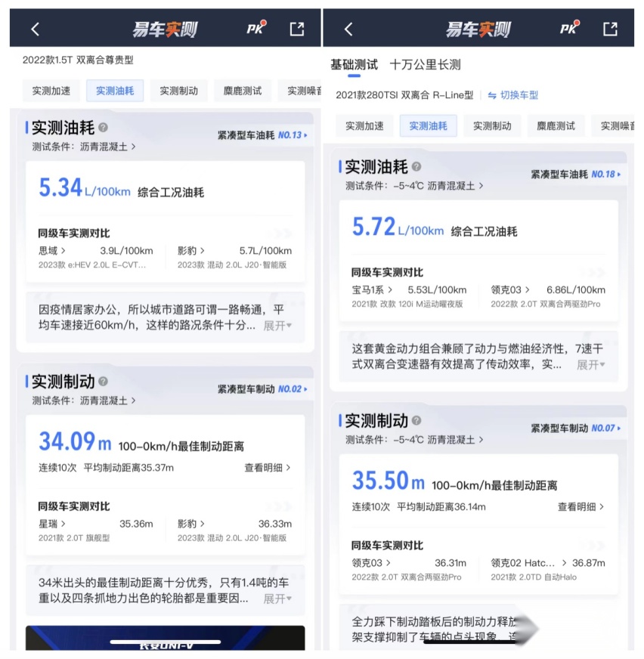Expand 因疫情居家办公 review text

[x=277, y=326]
